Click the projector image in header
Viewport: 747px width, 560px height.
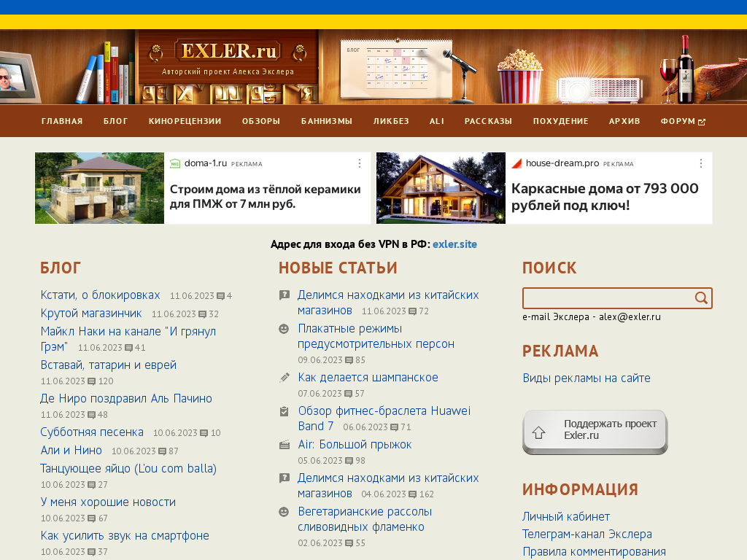(x=600, y=90)
